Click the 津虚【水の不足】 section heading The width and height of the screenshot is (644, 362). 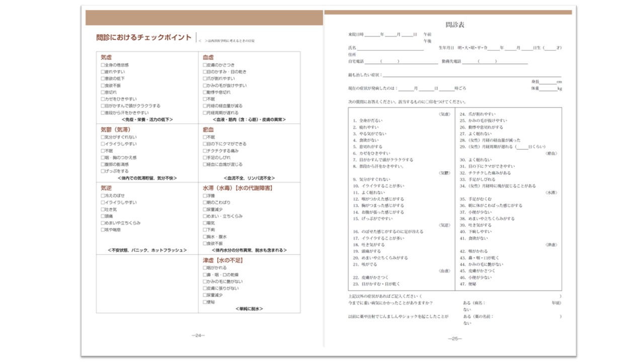pos(223,260)
